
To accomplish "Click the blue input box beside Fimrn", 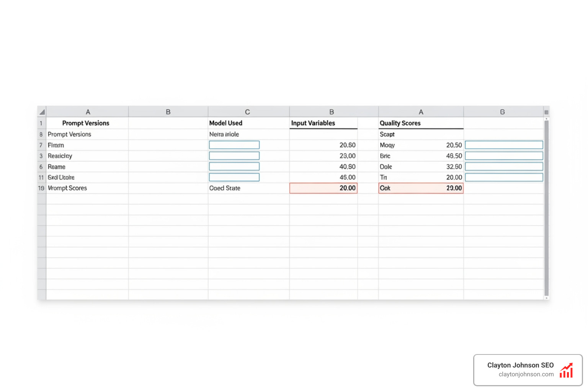I will tap(234, 145).
